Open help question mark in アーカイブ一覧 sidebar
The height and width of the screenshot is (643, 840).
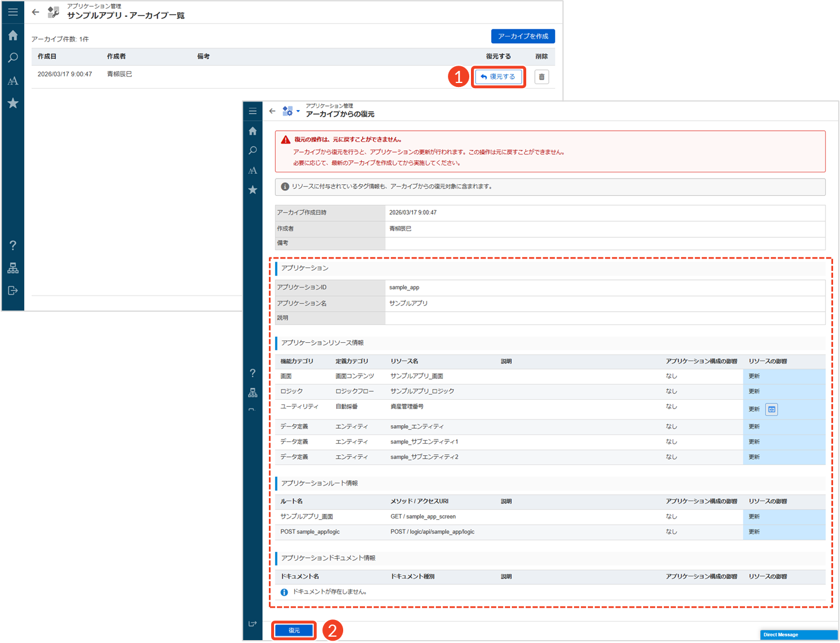(13, 245)
